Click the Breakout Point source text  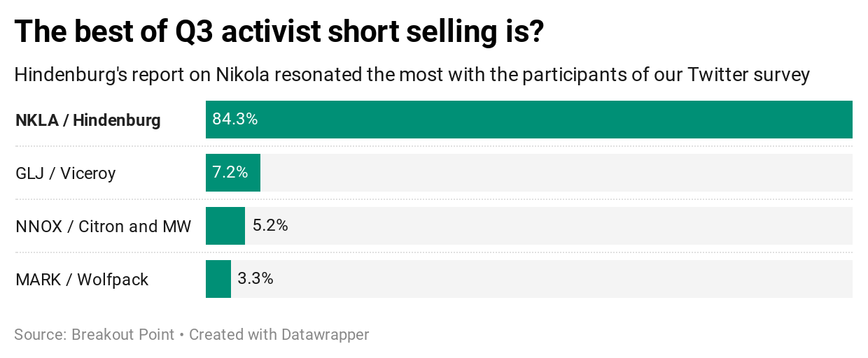(123, 335)
